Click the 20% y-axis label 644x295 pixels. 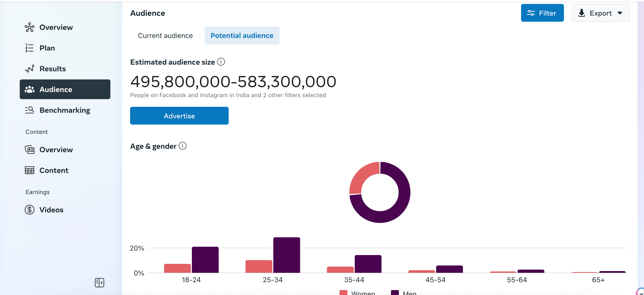click(137, 248)
